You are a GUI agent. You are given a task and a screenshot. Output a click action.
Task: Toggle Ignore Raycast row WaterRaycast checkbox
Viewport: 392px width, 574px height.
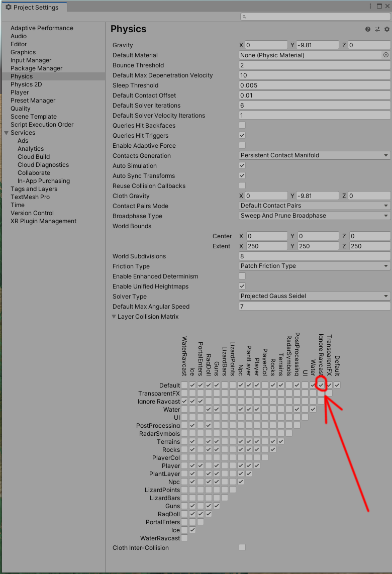coord(184,401)
